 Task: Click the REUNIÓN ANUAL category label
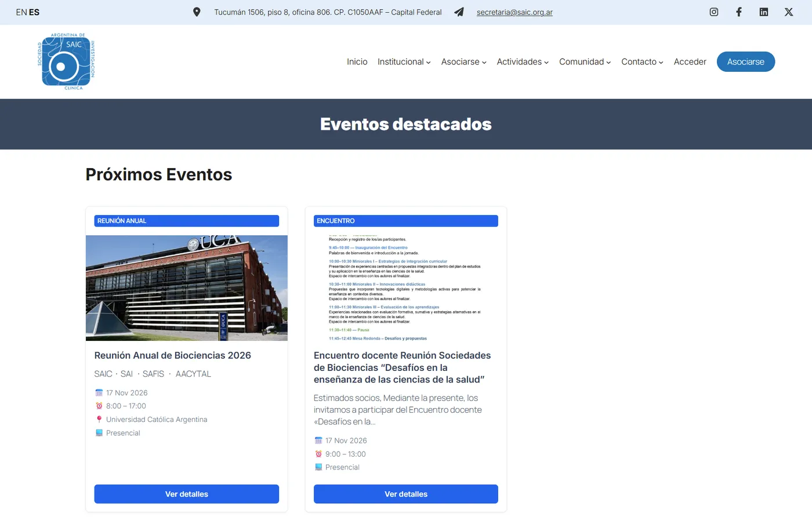tap(187, 221)
